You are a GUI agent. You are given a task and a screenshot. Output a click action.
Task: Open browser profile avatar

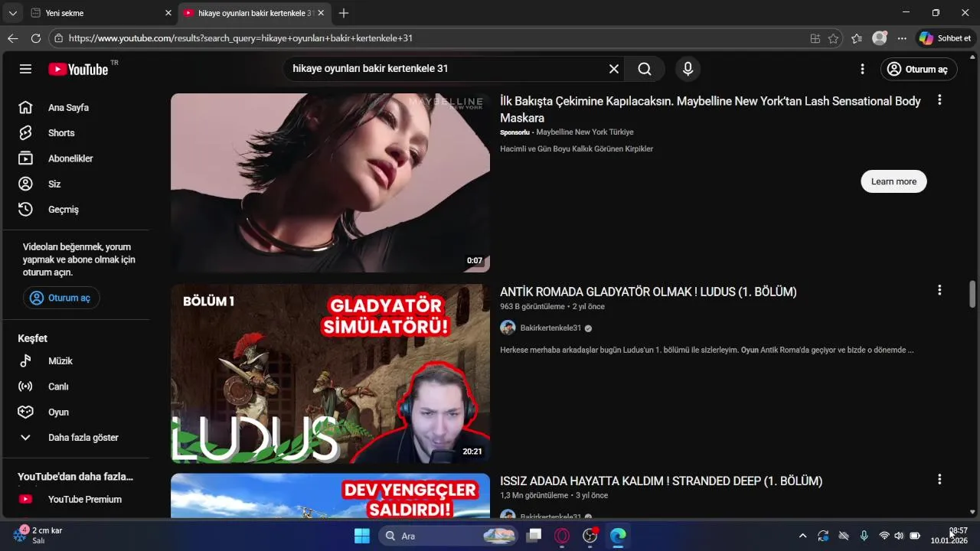(880, 38)
